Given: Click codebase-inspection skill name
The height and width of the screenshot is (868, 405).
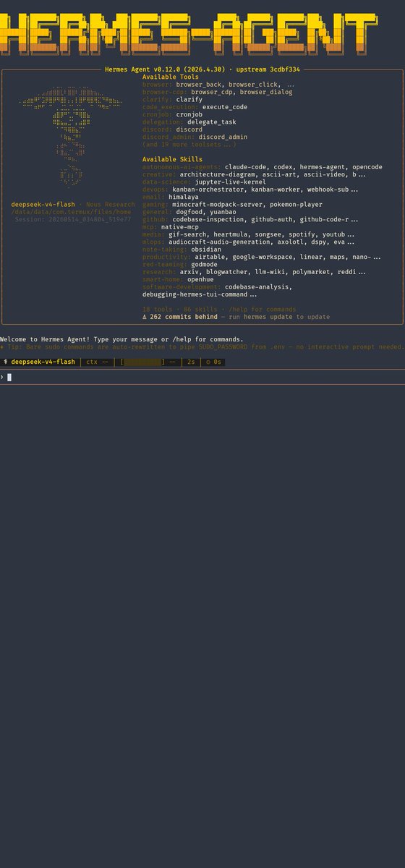Looking at the screenshot, I should [x=208, y=219].
